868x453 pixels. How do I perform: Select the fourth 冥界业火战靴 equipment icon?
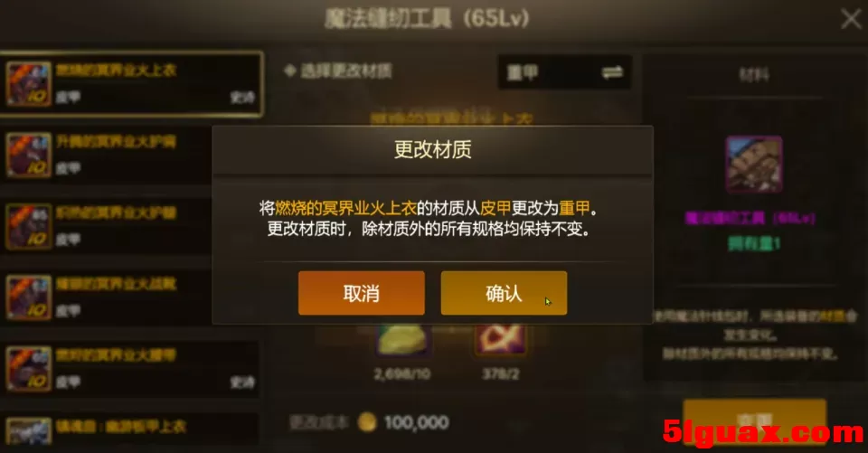click(x=29, y=297)
